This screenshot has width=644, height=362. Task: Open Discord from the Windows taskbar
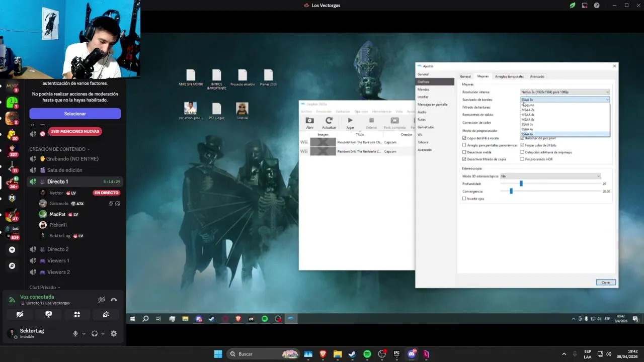(x=412, y=354)
